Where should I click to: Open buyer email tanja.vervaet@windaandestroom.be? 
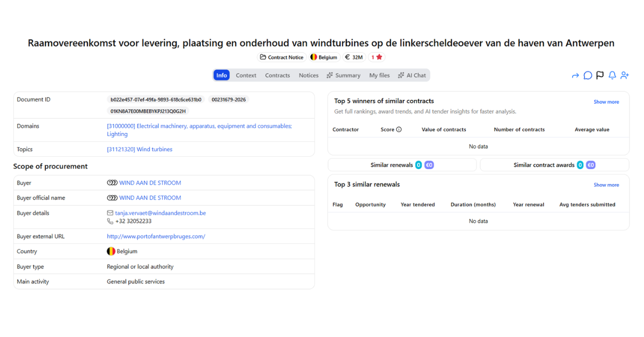160,213
